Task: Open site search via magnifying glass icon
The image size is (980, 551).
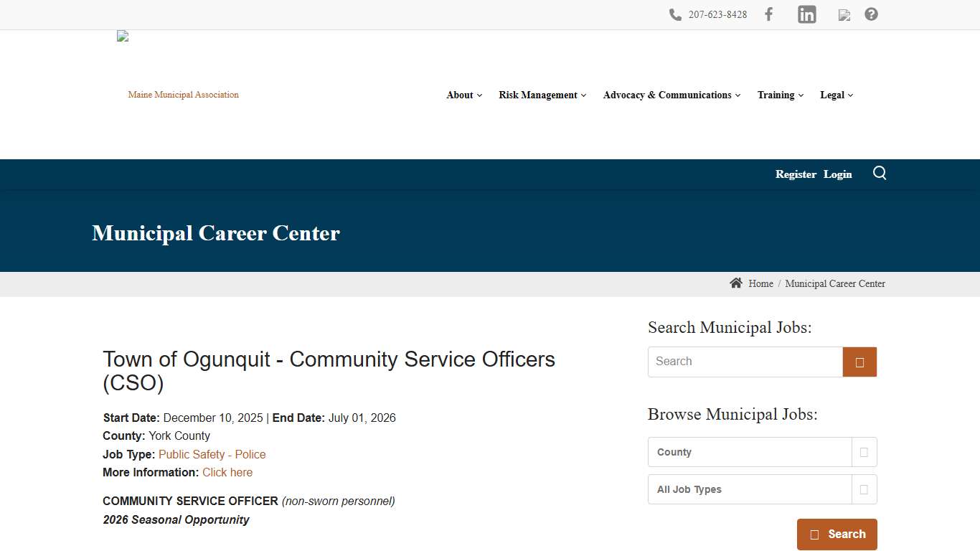Action: tap(880, 173)
